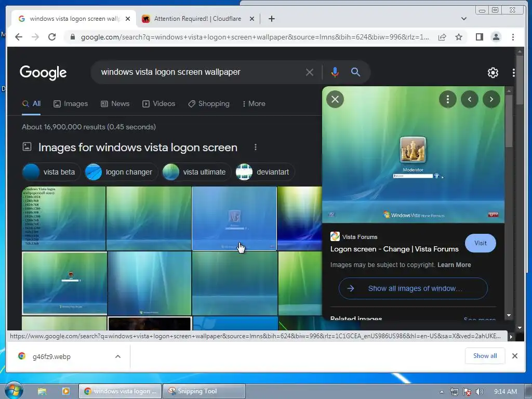Open Google quick settings gear
Viewport: 532px width, 399px height.
493,72
